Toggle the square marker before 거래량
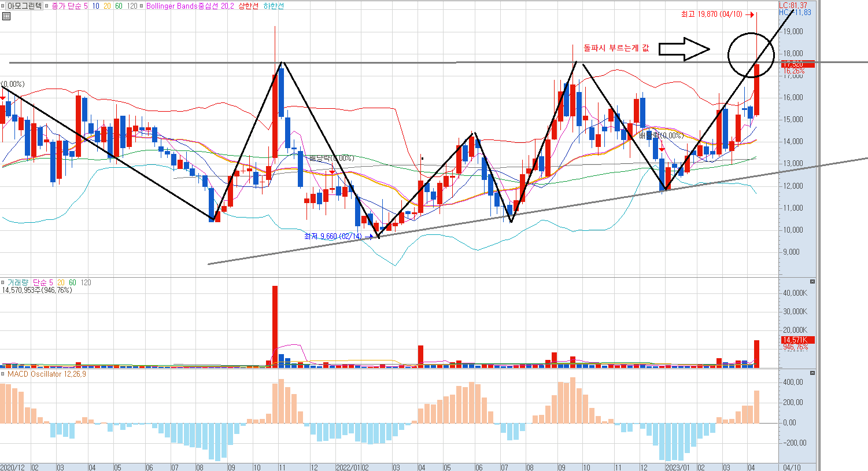The height and width of the screenshot is (471, 868). tap(3, 282)
